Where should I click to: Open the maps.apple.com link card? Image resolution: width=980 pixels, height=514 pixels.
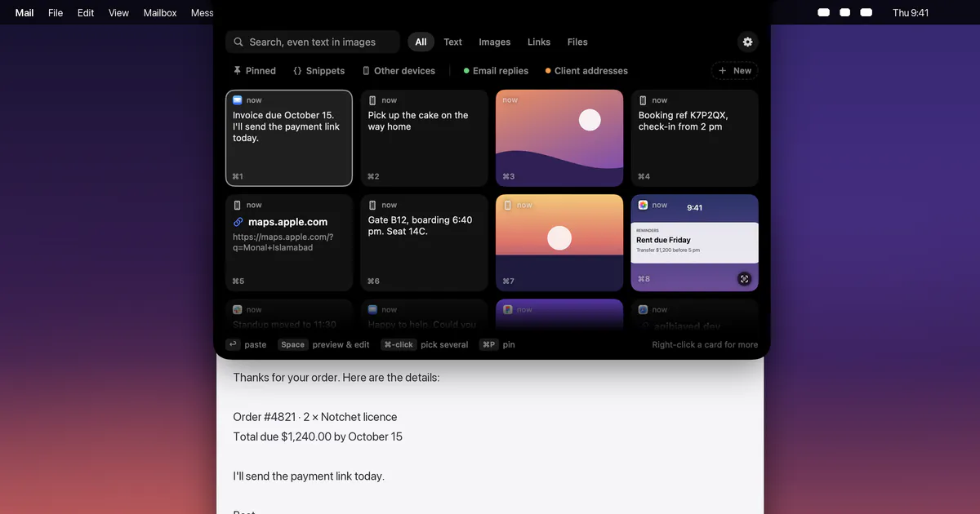pos(289,242)
